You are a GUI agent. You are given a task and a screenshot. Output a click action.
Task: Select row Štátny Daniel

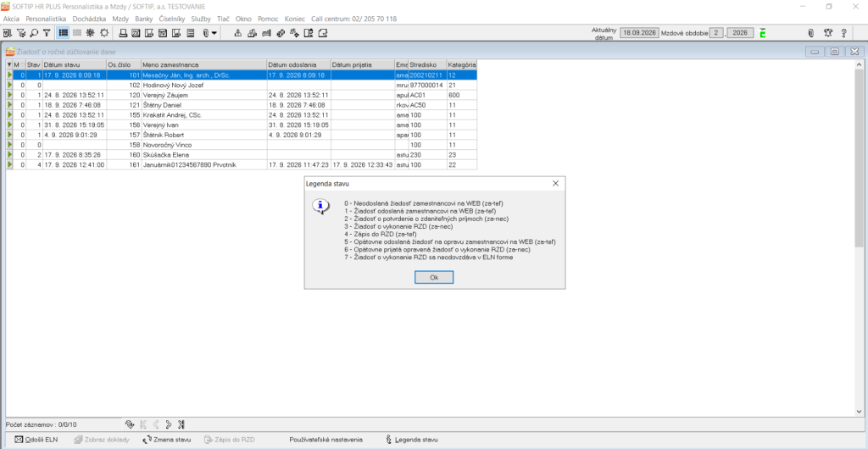[241, 105]
